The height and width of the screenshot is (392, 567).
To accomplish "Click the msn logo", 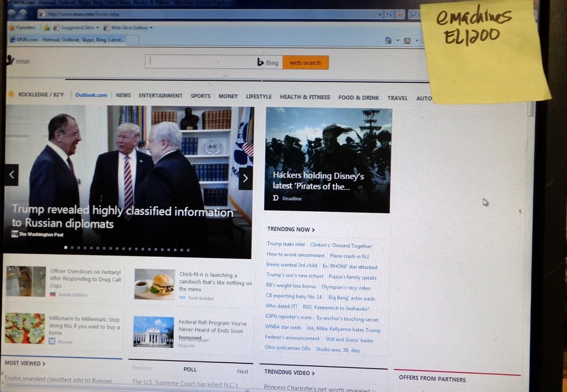I will click(18, 61).
